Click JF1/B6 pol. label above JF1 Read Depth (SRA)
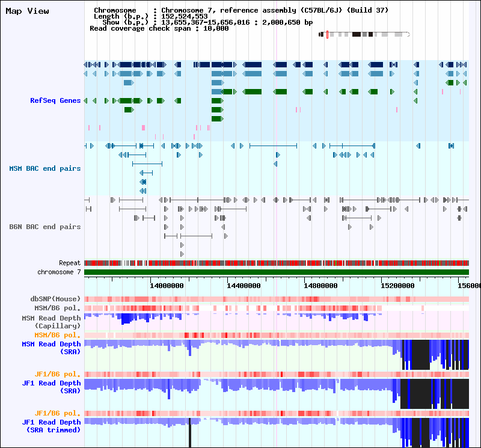 [x=57, y=375]
